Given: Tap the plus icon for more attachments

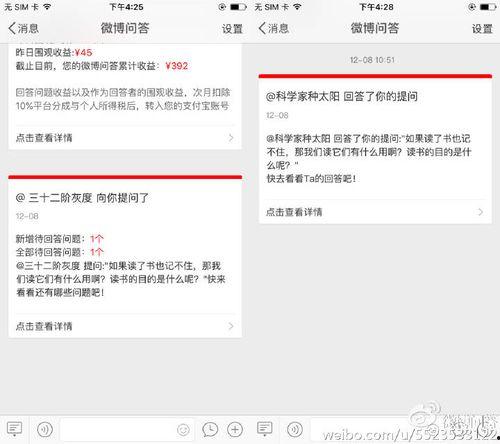Looking at the screenshot, I should click(x=235, y=429).
